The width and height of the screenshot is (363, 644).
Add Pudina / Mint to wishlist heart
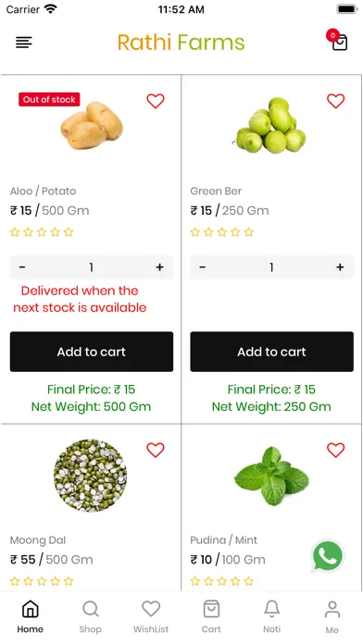click(335, 450)
